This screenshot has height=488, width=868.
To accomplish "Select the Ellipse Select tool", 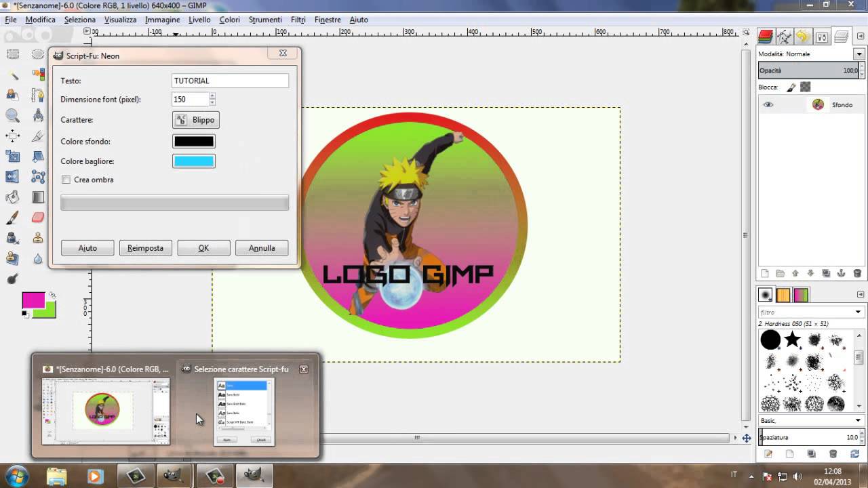I will point(38,54).
